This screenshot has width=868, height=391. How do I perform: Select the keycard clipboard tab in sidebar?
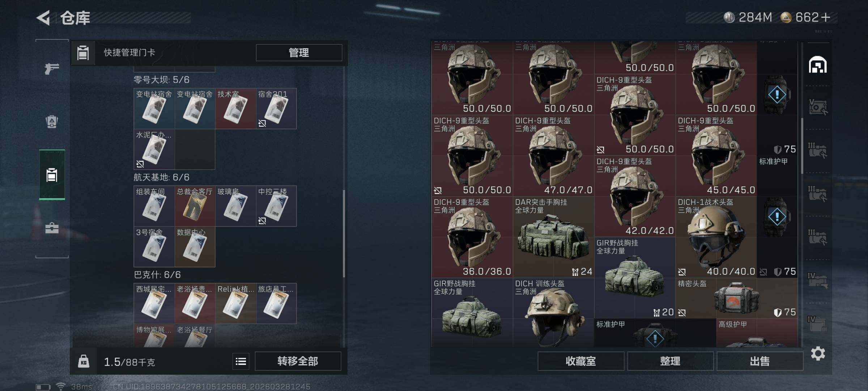pos(52,175)
